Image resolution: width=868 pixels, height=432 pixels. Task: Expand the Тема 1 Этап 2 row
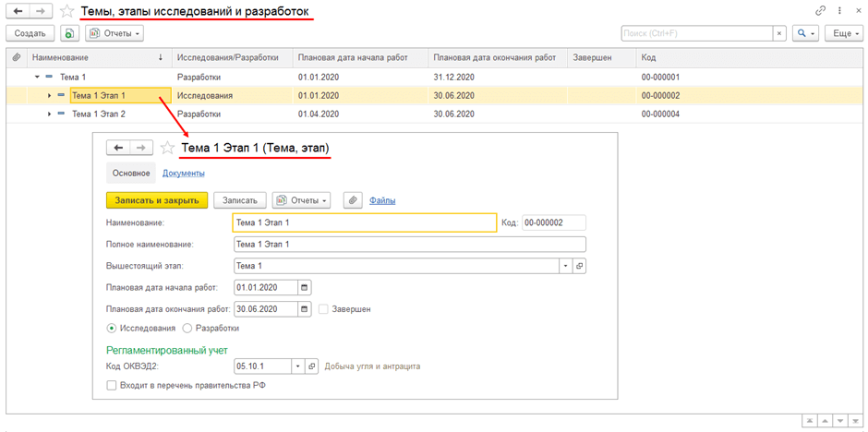pos(50,114)
